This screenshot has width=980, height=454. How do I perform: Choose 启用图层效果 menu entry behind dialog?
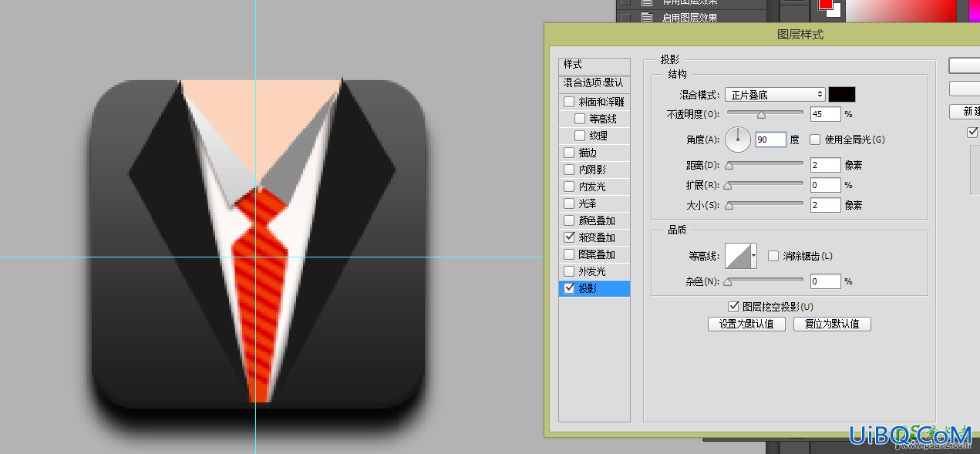click(x=690, y=18)
